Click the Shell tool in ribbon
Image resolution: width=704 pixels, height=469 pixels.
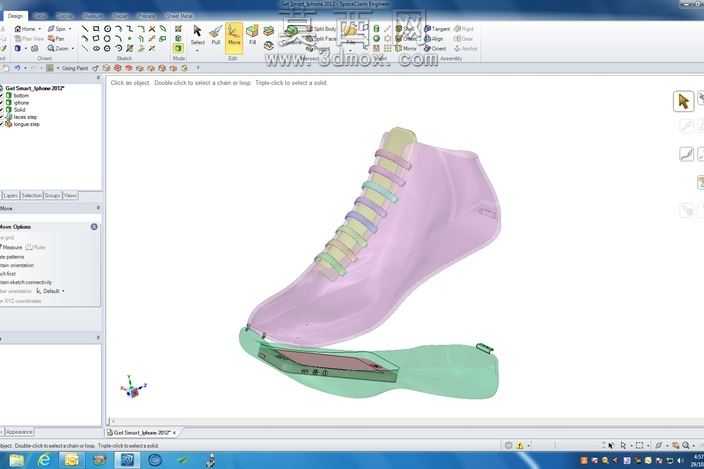coord(405,29)
